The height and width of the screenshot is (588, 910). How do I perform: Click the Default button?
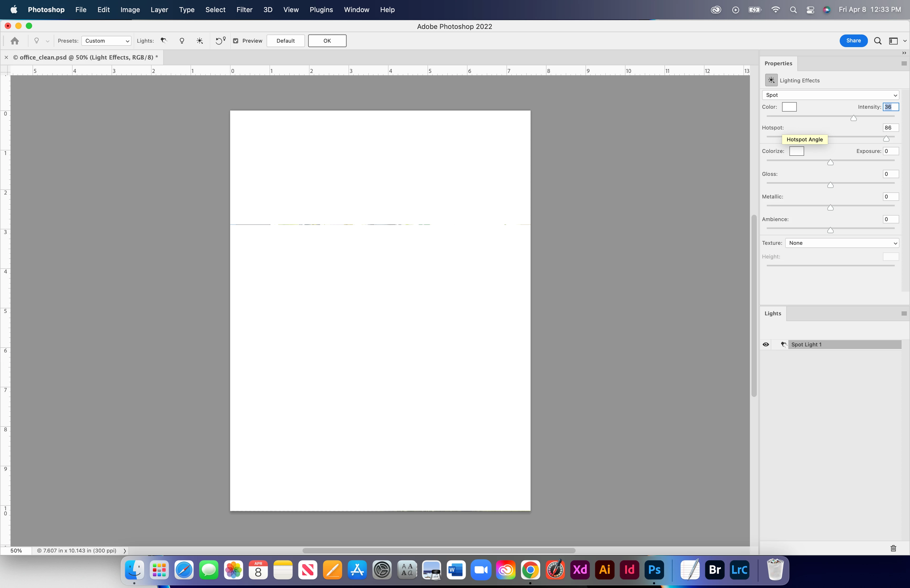(x=285, y=41)
